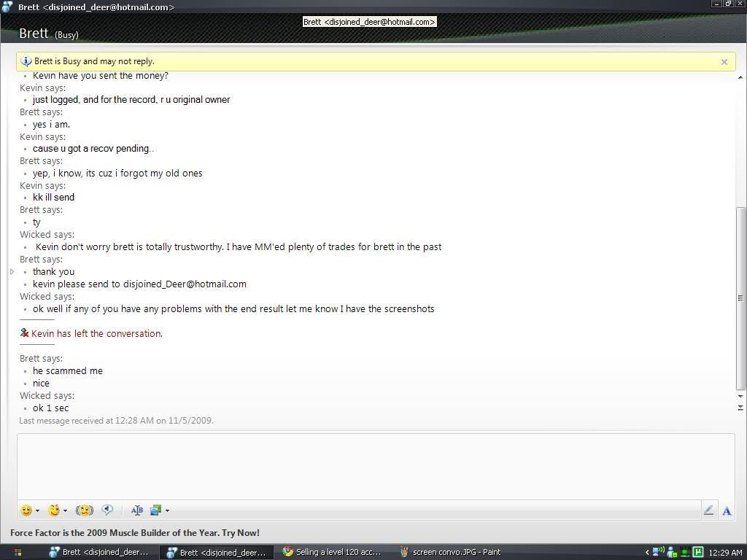Open Chrome 'Selling a level 120 acc' taskbar item
Screen dimensions: 747x560
coord(332,553)
